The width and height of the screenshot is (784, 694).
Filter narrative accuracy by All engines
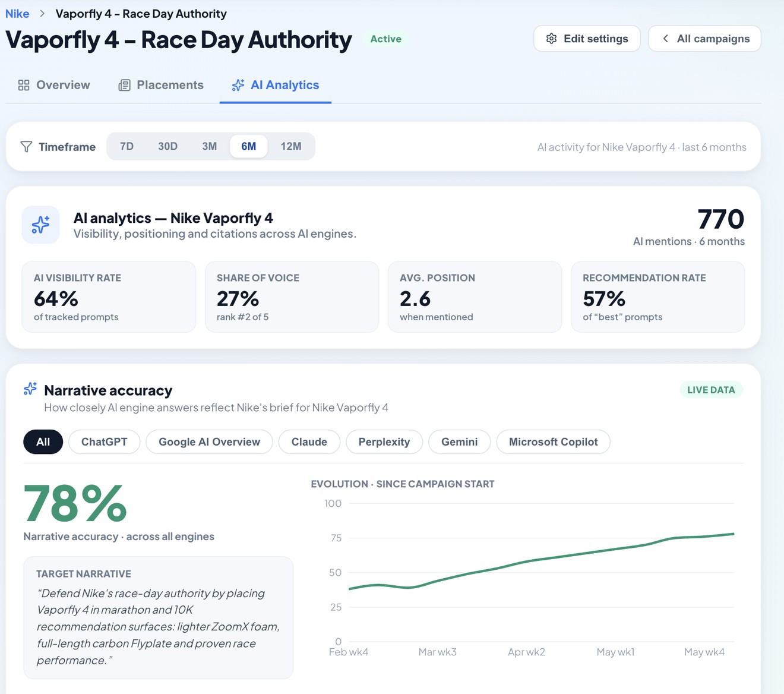pyautogui.click(x=43, y=441)
